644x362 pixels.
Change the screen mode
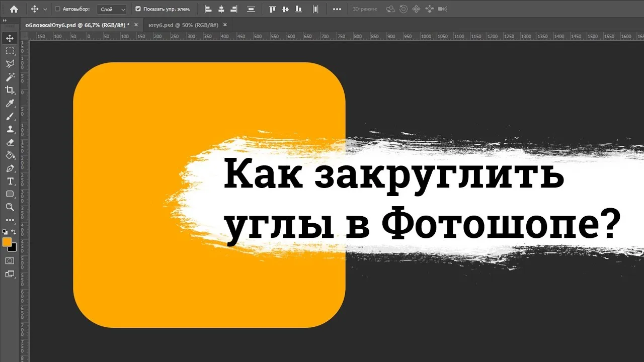pyautogui.click(x=10, y=274)
